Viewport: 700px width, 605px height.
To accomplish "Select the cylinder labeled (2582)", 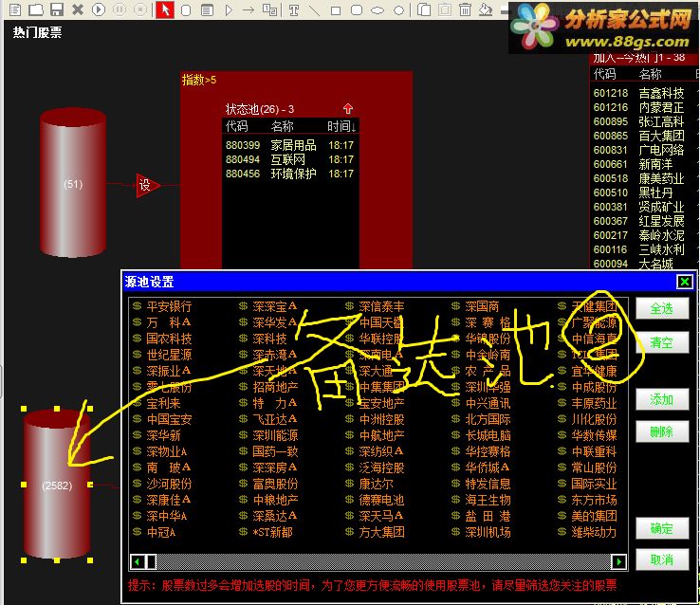I will (x=57, y=484).
